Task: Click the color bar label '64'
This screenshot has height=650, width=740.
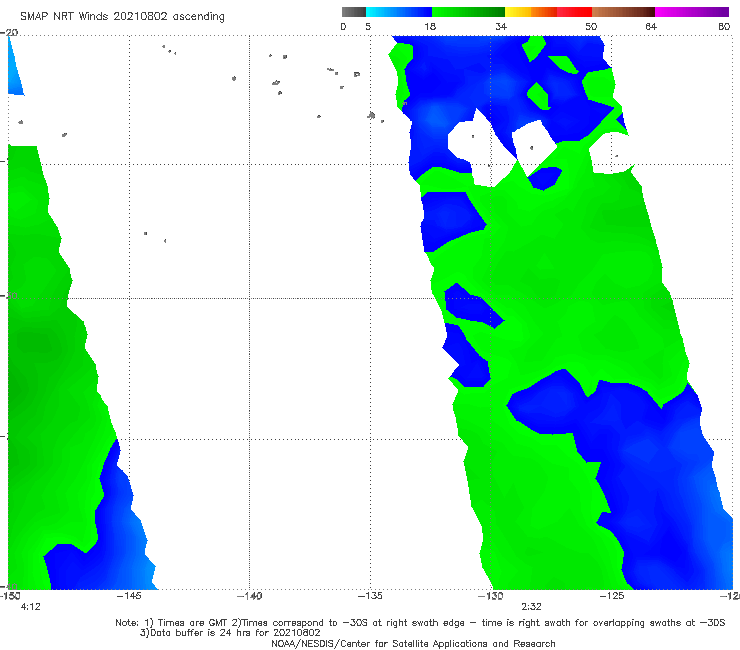Action: 651,26
